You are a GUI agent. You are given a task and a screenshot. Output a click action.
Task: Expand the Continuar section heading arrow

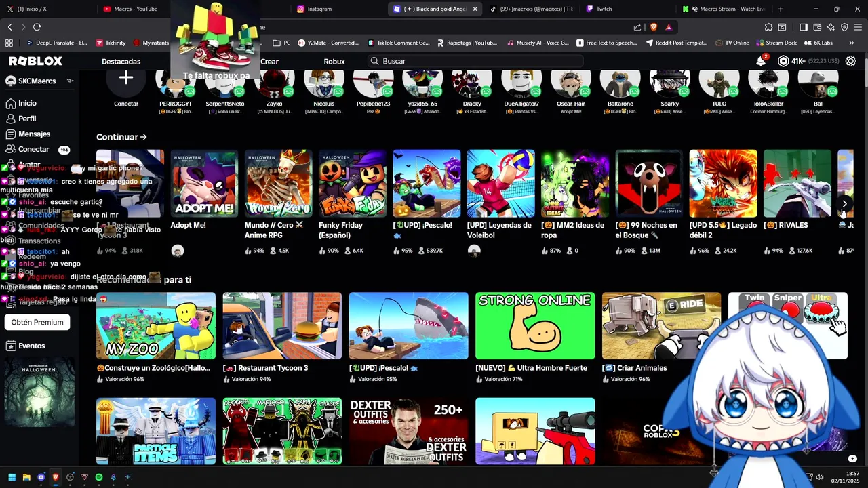143,137
